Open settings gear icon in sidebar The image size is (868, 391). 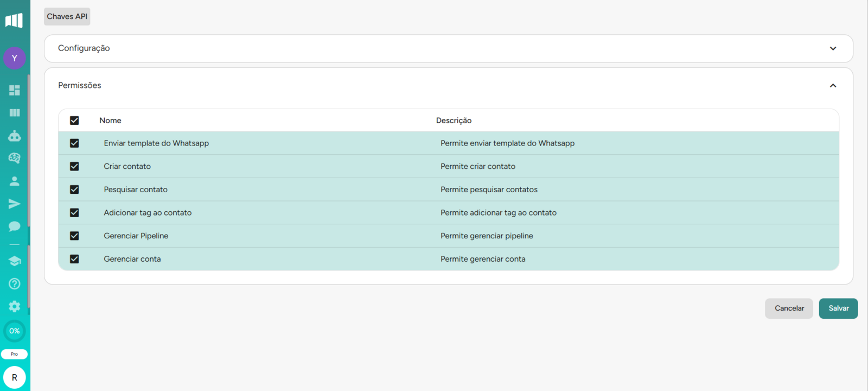15,307
